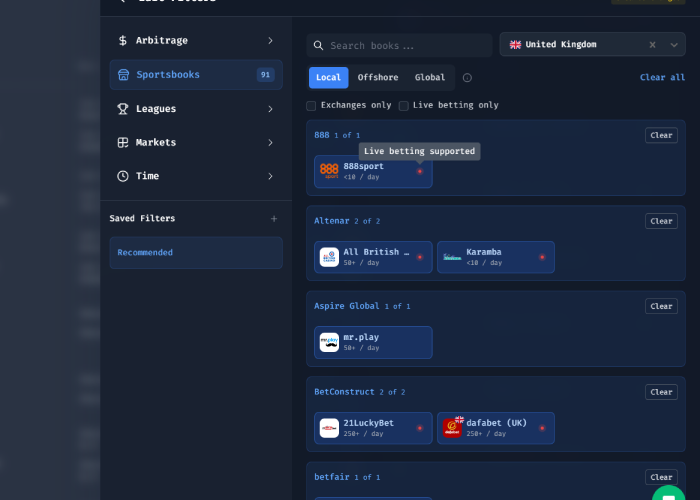Screen dimensions: 700x500
Task: Remove United Kingdom with the X
Action: pos(652,45)
